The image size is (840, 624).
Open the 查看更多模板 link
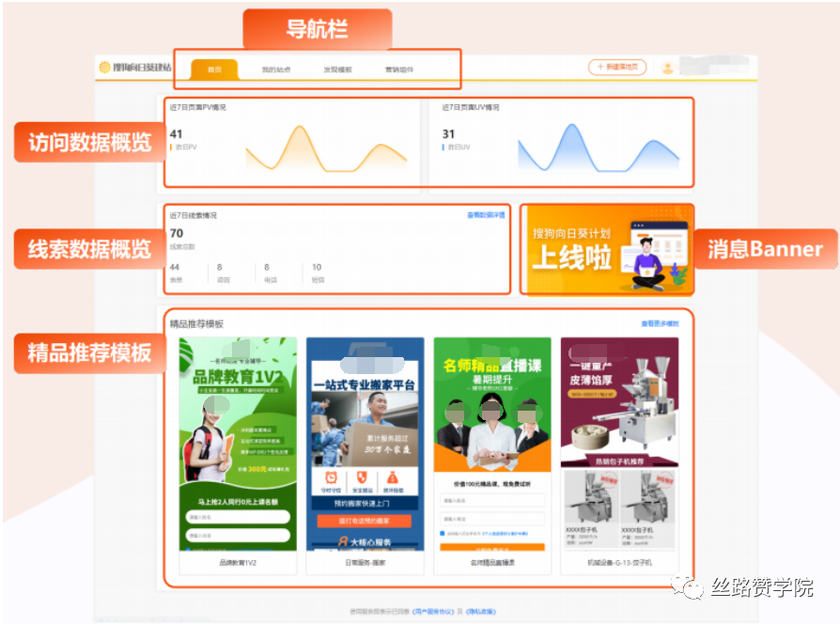660,323
